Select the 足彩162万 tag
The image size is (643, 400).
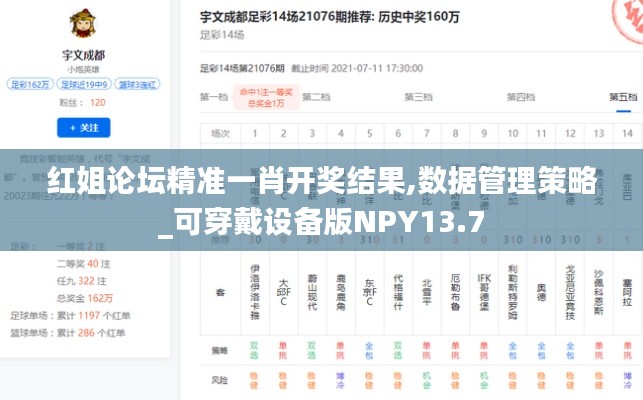[x=29, y=85]
